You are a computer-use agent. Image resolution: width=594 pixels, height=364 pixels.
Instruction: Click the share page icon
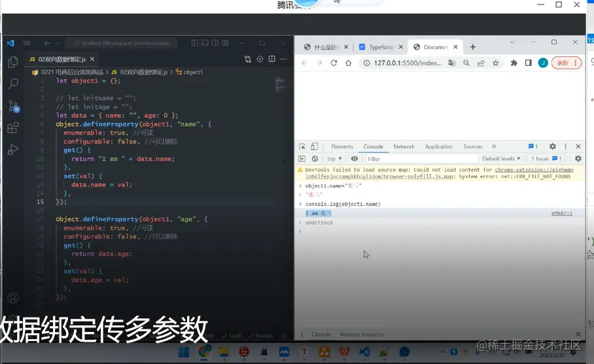[x=481, y=63]
